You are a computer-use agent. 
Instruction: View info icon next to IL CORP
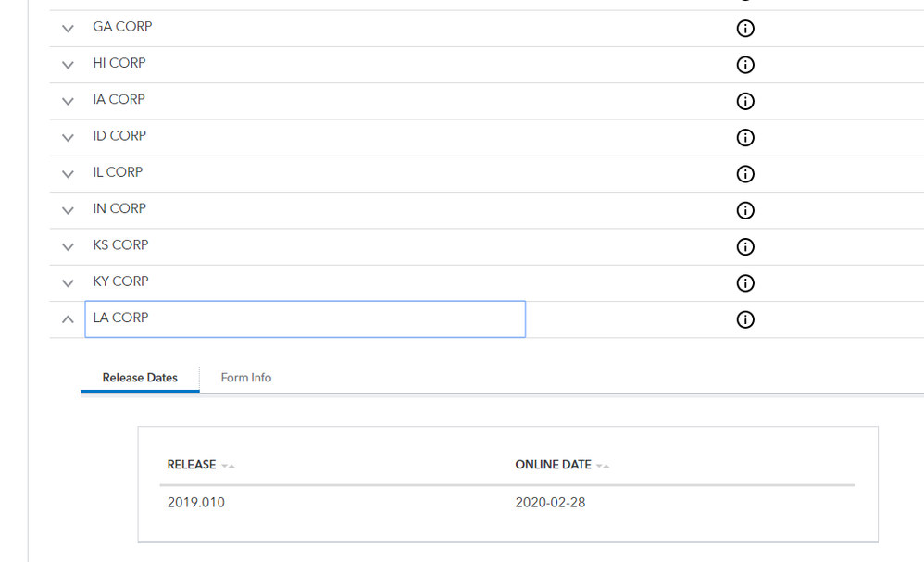(x=744, y=174)
